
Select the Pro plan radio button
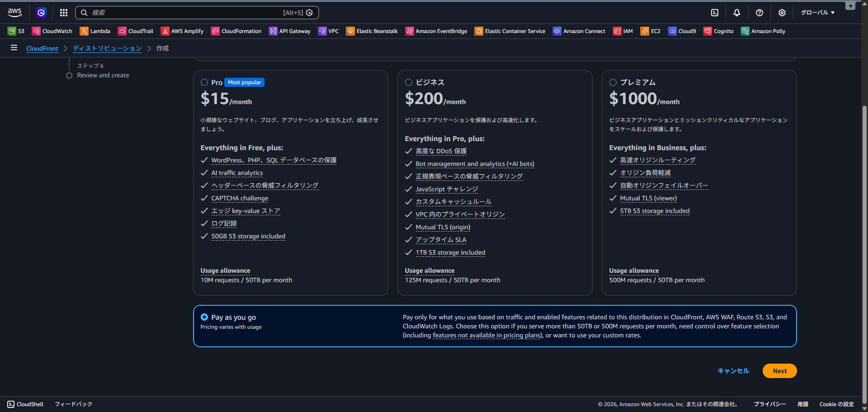(x=204, y=82)
